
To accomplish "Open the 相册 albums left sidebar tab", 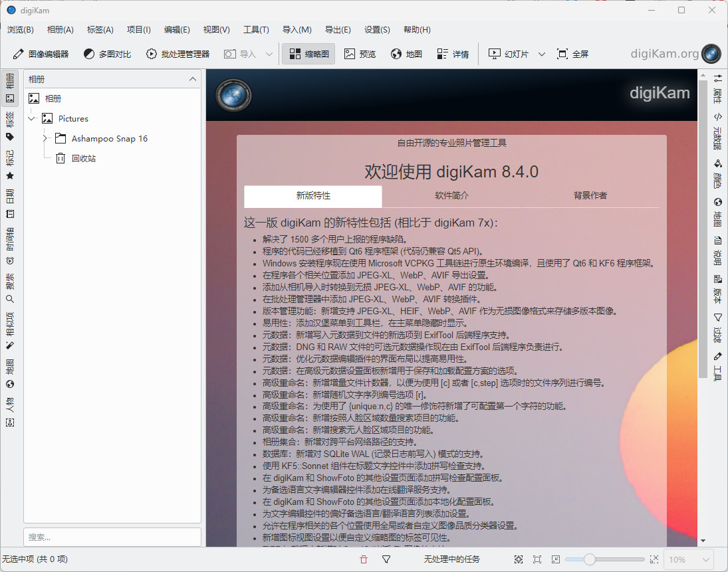I will point(10,88).
